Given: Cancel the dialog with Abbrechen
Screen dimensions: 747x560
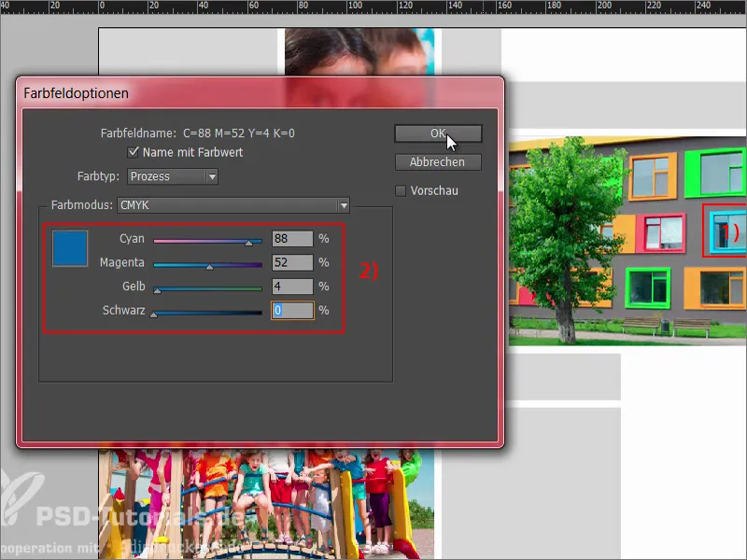Looking at the screenshot, I should 438,161.
